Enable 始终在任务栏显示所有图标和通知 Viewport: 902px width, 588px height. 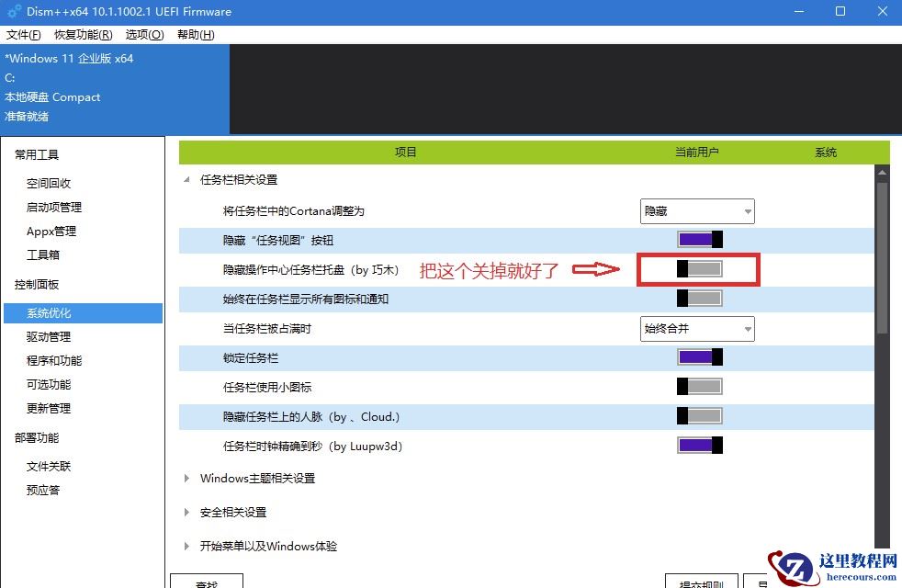coord(700,299)
